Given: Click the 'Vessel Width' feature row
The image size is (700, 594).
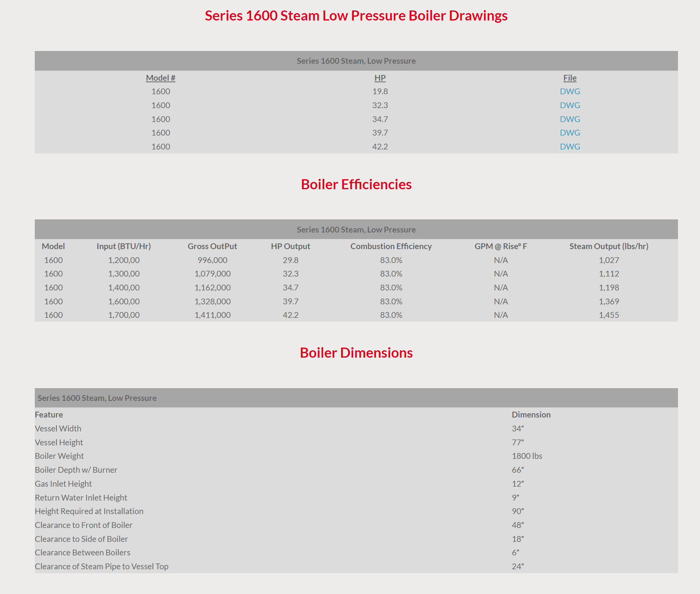Looking at the screenshot, I should tap(58, 429).
